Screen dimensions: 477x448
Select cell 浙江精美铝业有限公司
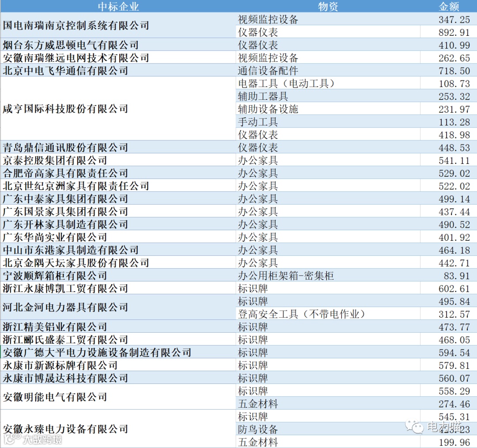118,326
